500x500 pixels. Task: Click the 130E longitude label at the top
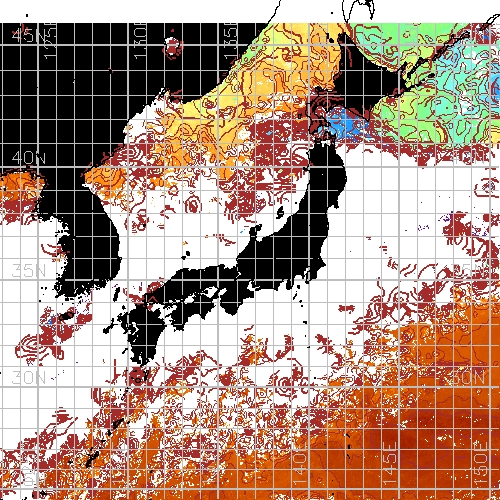[x=140, y=41]
